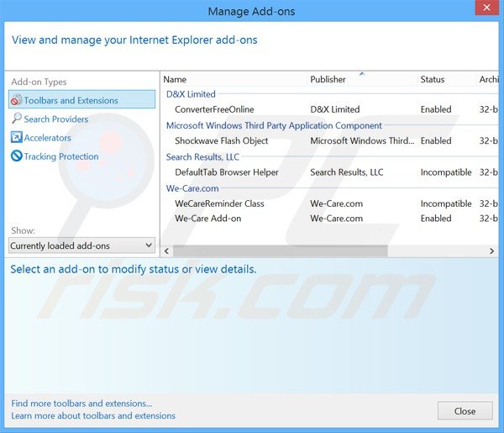Click D&X Limited publisher cell

coord(335,109)
